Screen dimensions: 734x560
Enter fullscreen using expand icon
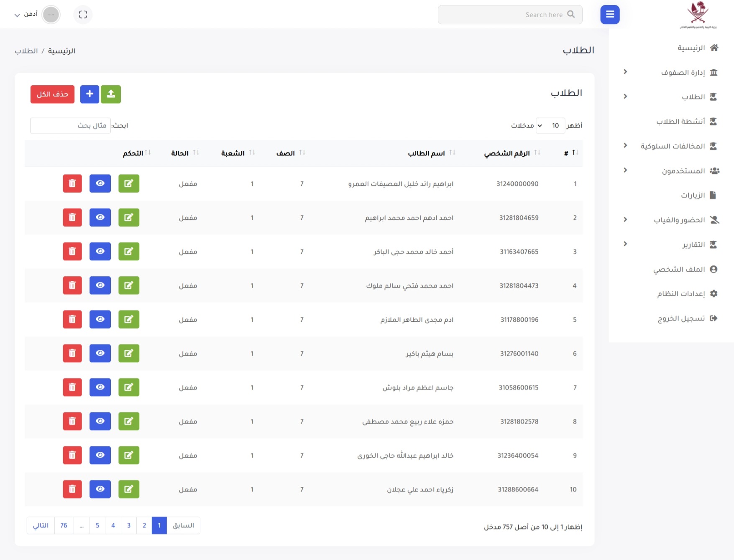click(x=83, y=14)
